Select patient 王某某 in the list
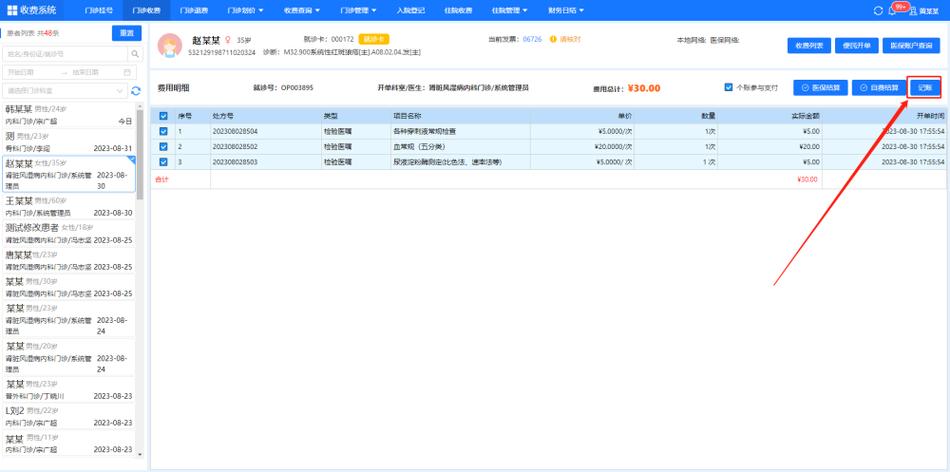950x472 pixels. coord(68,207)
